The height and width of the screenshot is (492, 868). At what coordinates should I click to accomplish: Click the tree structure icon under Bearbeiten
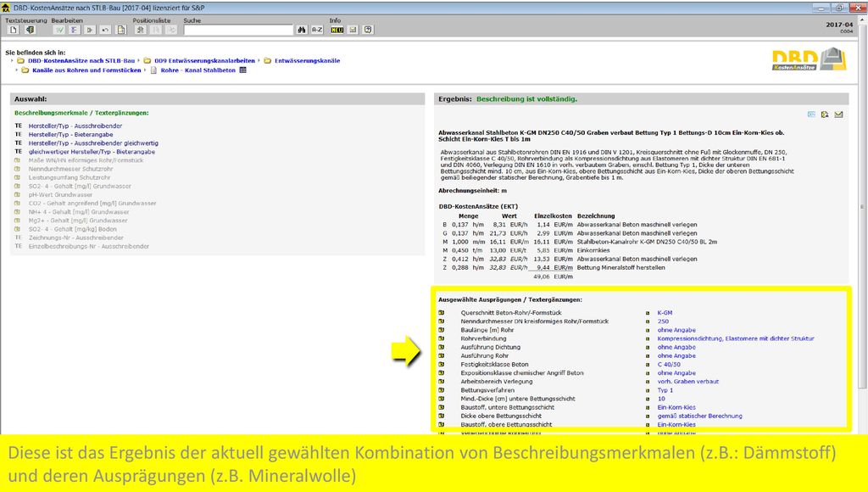point(75,30)
